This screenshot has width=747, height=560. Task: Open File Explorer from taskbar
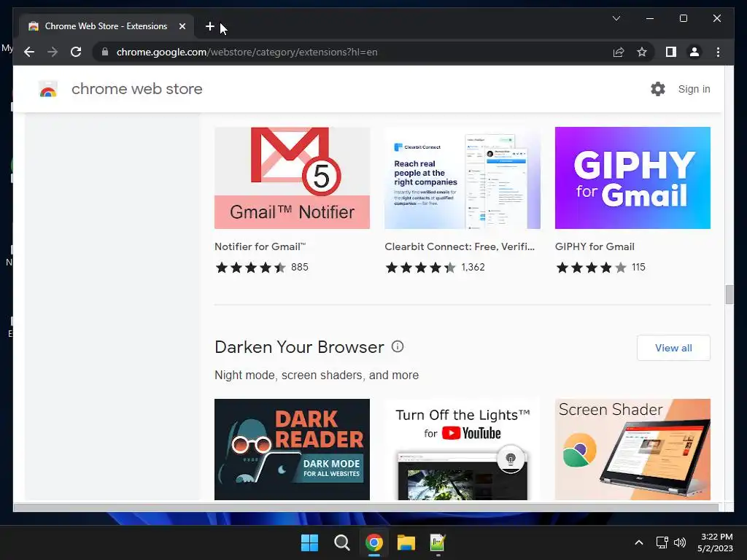(x=406, y=542)
